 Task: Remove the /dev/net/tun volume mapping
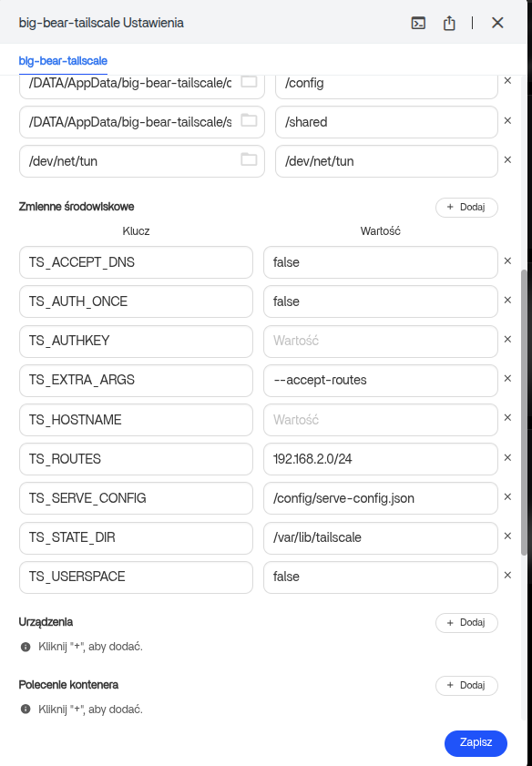(507, 159)
